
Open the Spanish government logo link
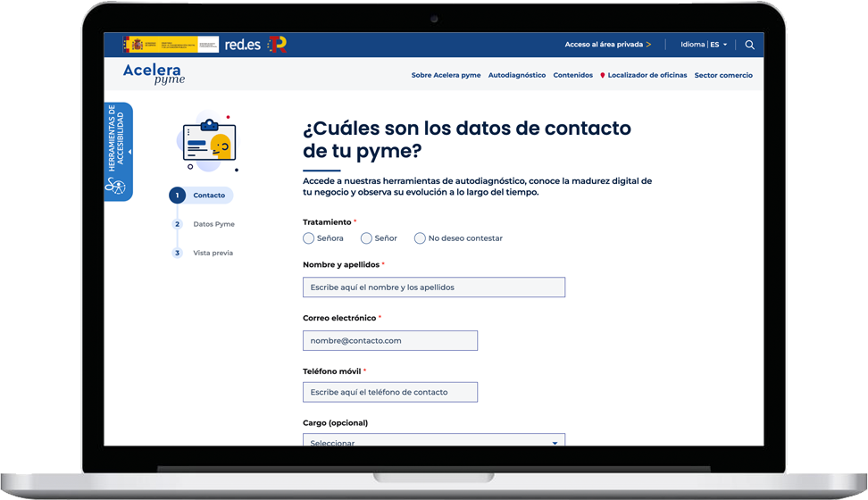(x=171, y=45)
